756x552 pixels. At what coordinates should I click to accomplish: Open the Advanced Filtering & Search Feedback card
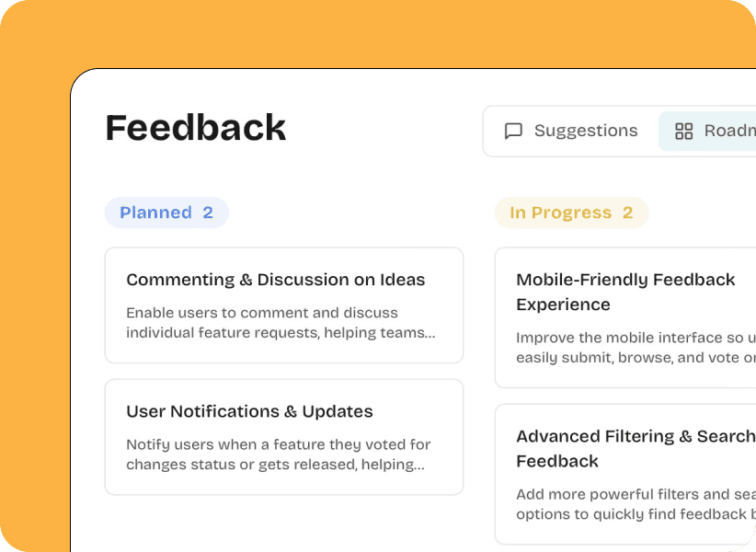click(635, 474)
